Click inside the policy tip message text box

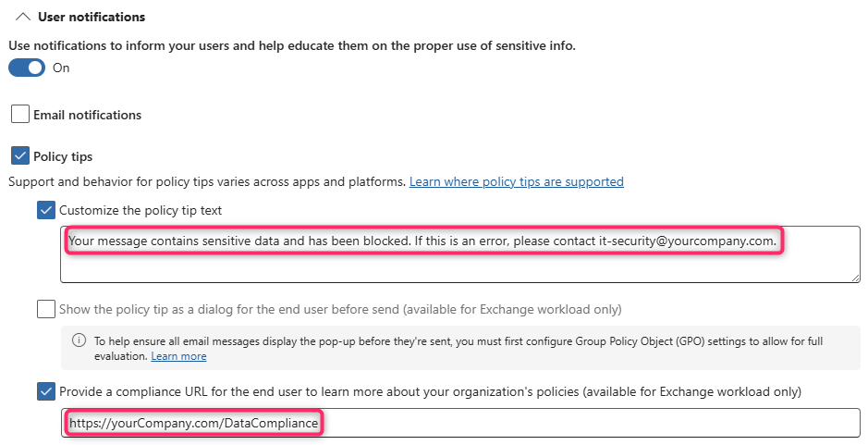459,264
